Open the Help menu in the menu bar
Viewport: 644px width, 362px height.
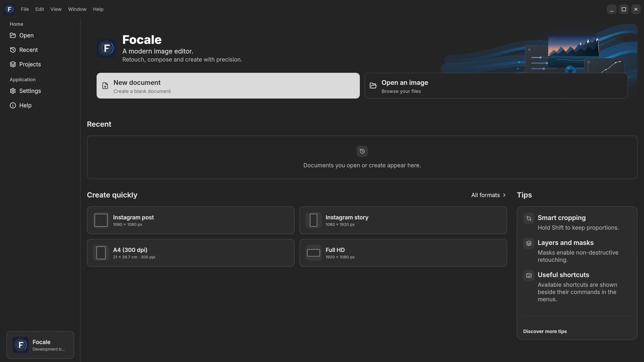click(98, 9)
